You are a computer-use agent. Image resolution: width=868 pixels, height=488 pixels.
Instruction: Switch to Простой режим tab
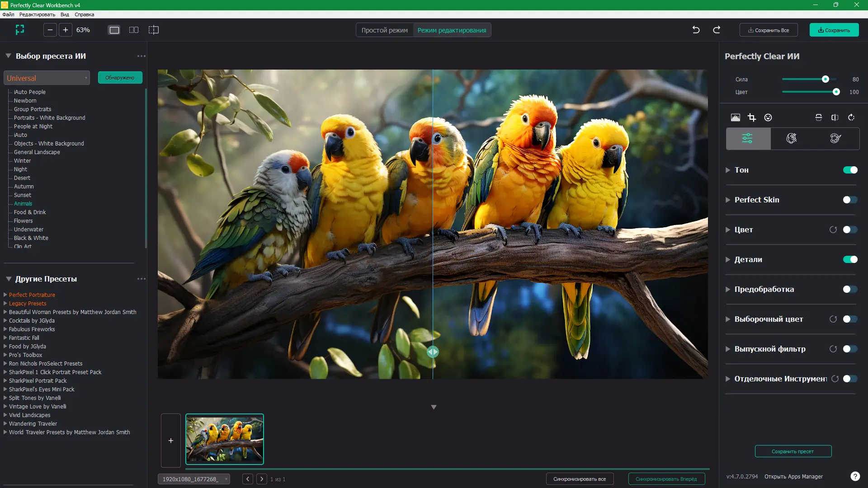tap(384, 30)
